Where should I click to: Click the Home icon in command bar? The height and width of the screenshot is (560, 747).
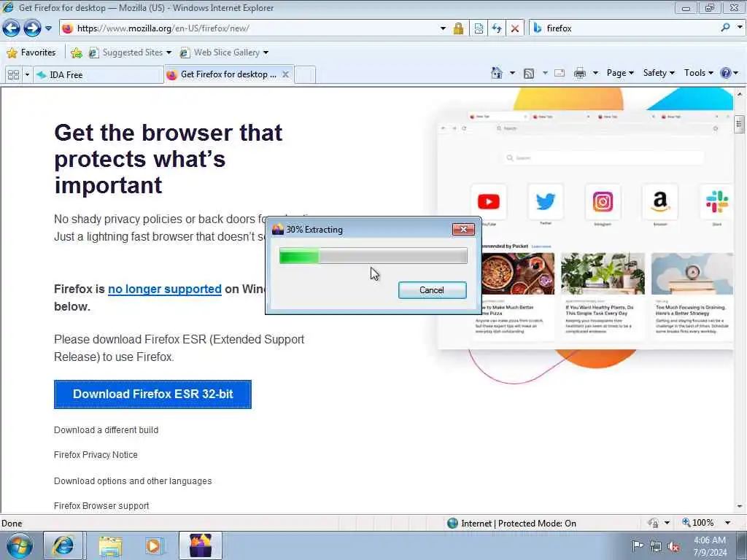coord(496,73)
